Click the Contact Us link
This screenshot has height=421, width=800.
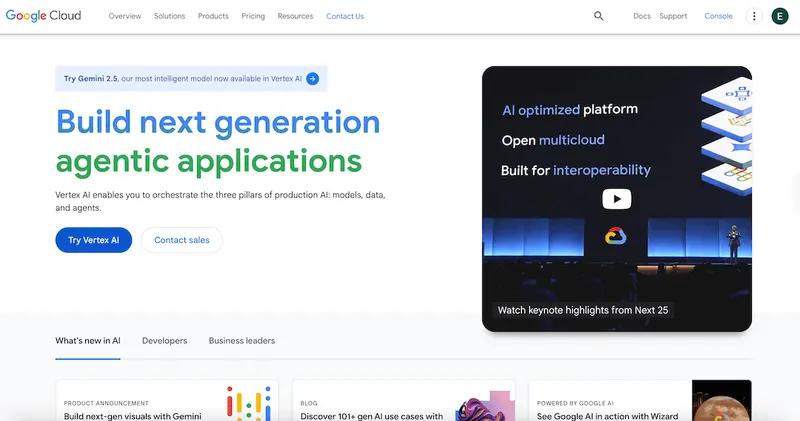(x=345, y=16)
